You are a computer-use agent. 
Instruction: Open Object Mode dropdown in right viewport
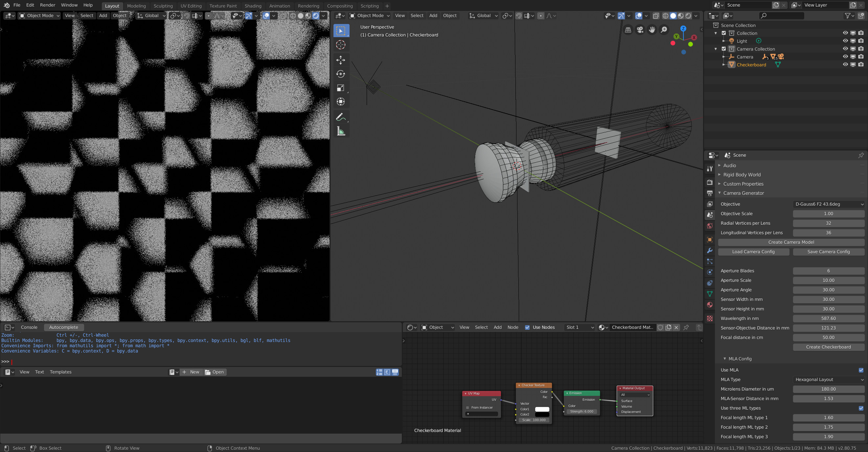[370, 15]
